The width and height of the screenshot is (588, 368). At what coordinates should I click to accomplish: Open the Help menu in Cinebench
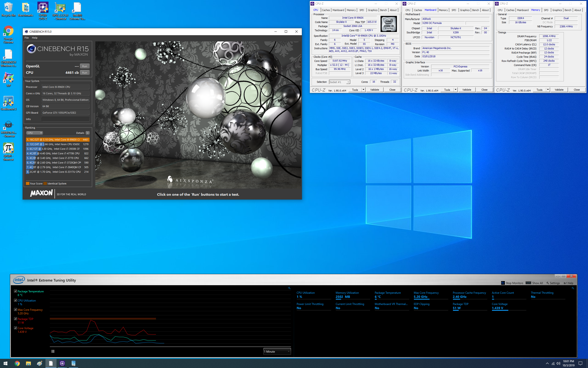point(34,38)
